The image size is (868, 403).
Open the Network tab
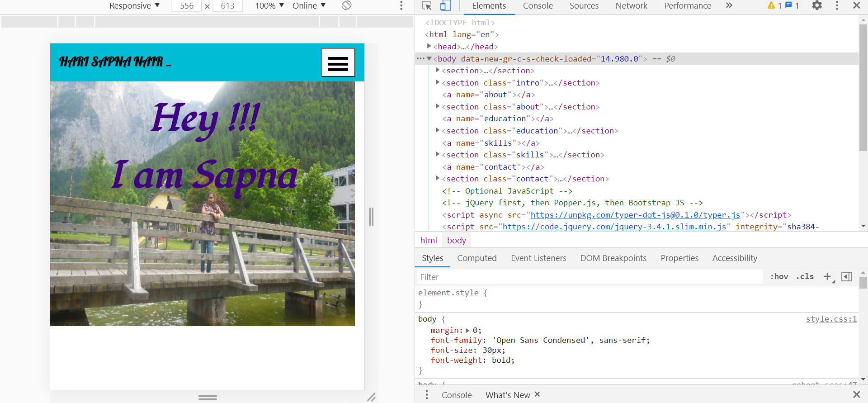click(632, 6)
